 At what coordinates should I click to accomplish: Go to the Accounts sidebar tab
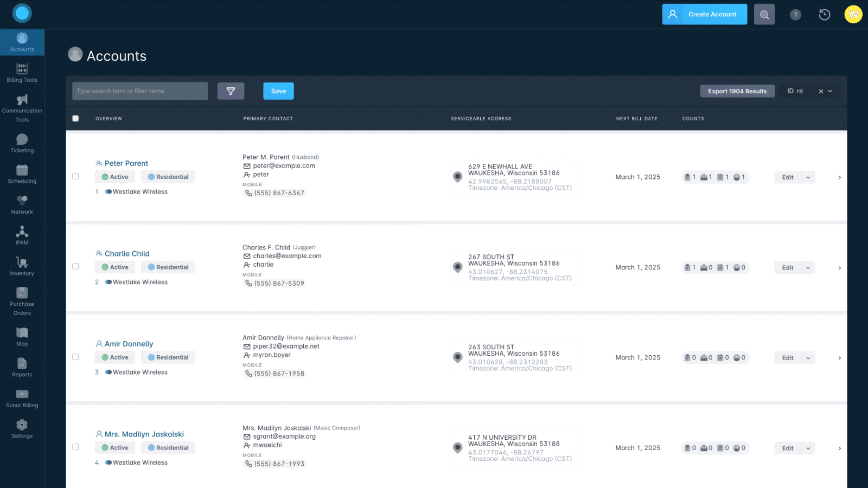22,42
